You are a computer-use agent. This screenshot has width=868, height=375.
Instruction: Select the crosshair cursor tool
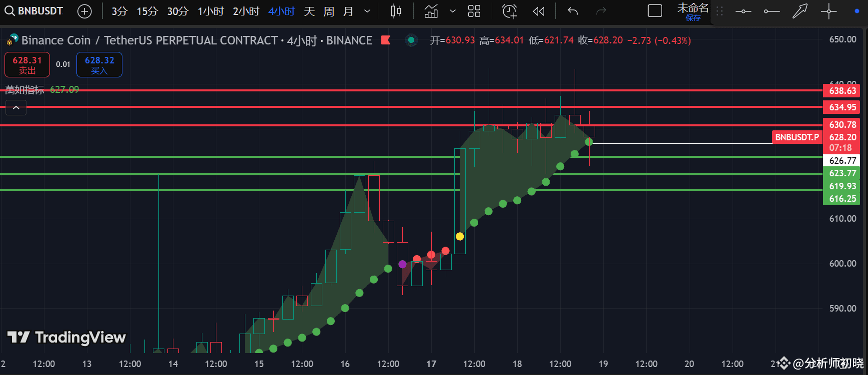coord(829,11)
